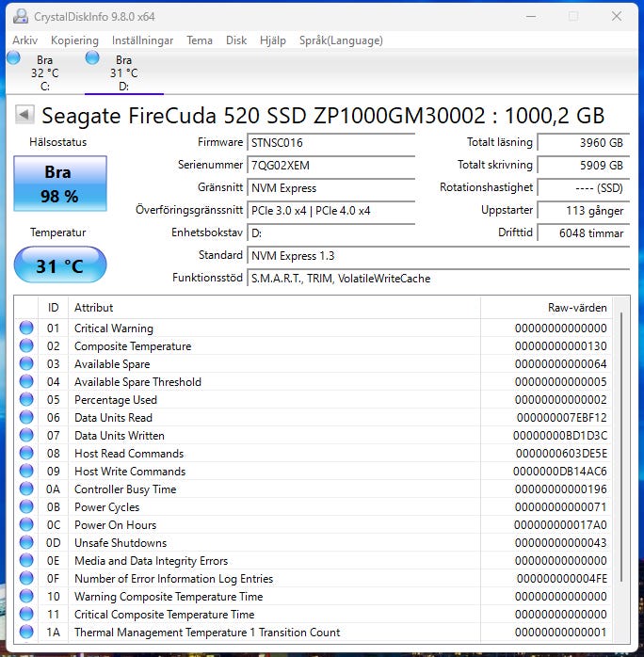The image size is (644, 657).
Task: Click the status orb for Available Spare
Action: click(x=26, y=364)
